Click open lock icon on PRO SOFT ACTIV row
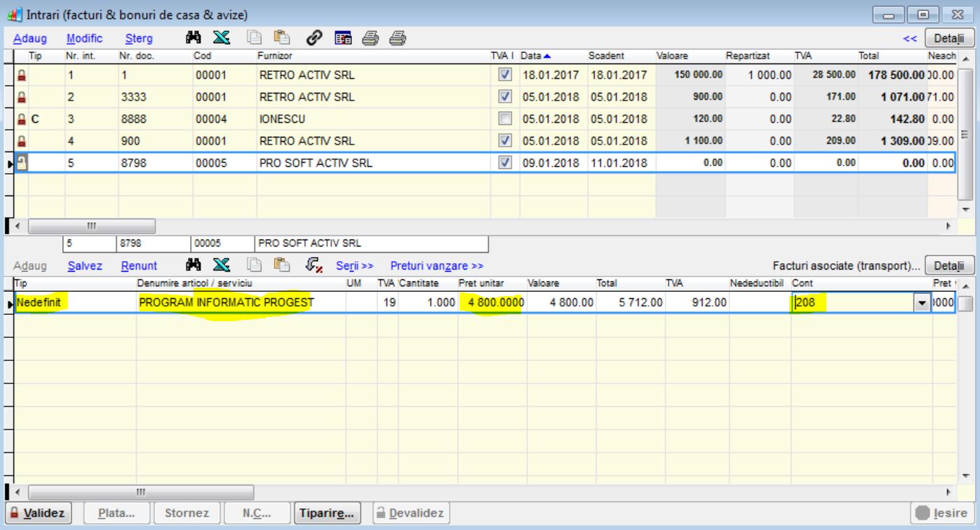 20,163
